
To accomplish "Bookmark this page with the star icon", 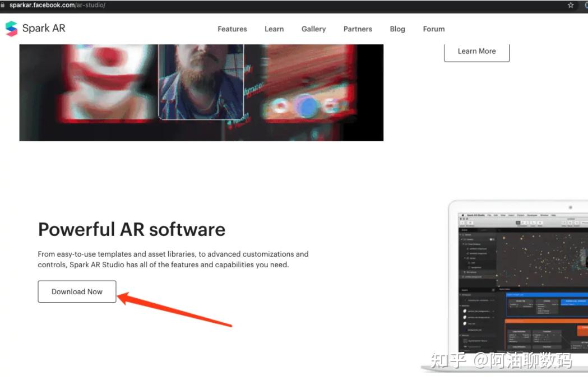I will click(x=571, y=5).
